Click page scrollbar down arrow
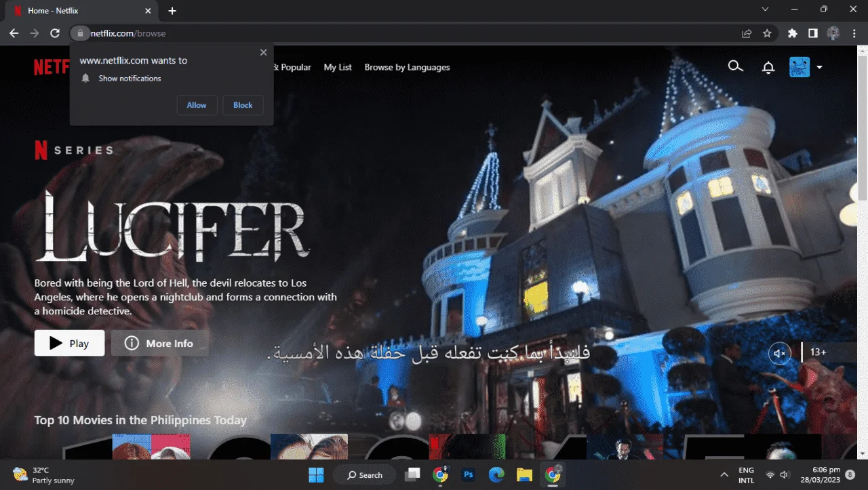The width and height of the screenshot is (868, 490). click(862, 453)
